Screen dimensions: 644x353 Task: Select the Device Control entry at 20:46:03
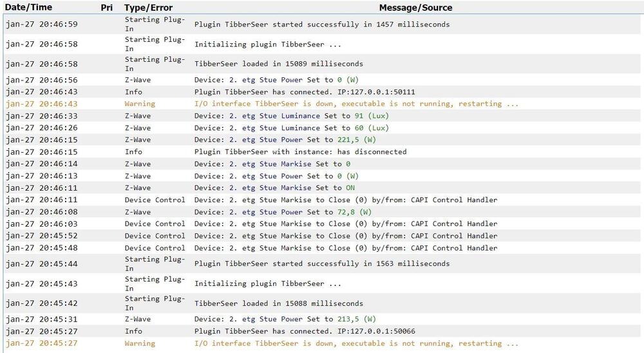155,224
